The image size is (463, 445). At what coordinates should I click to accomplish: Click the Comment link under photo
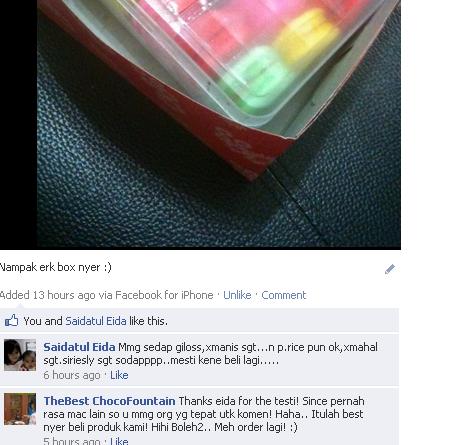tap(283, 295)
